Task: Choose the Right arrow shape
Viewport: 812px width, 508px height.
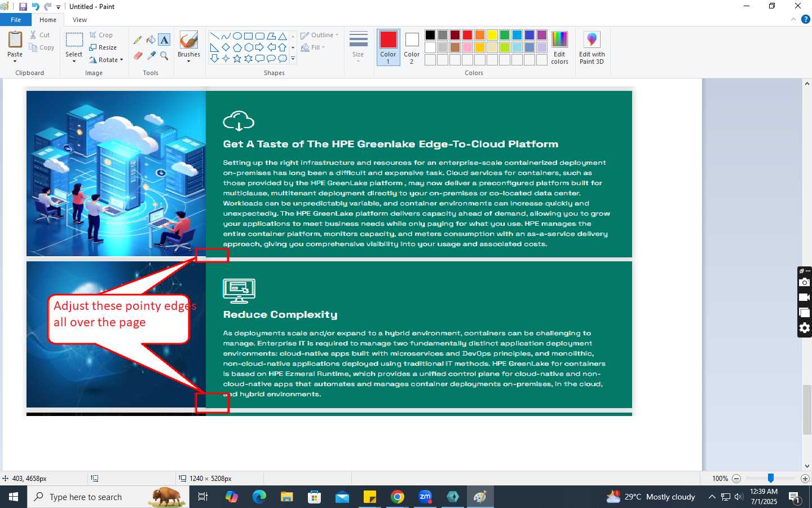Action: point(259,47)
